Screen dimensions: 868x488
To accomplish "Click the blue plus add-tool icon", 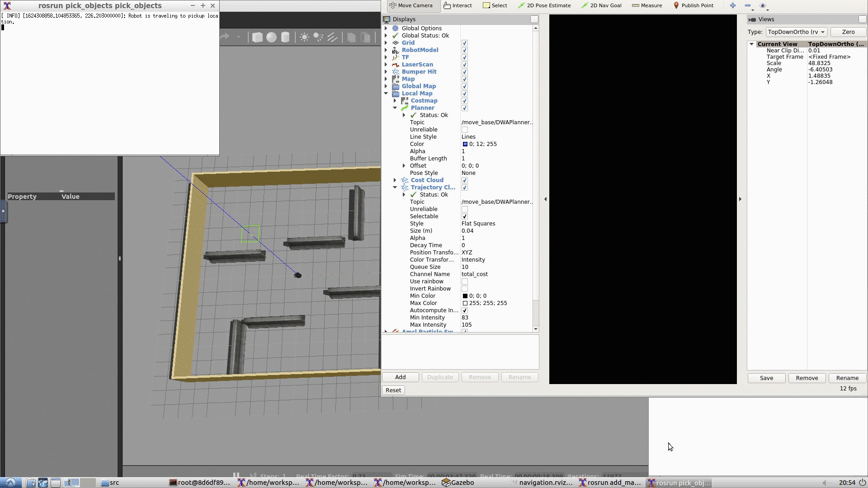I will point(733,5).
